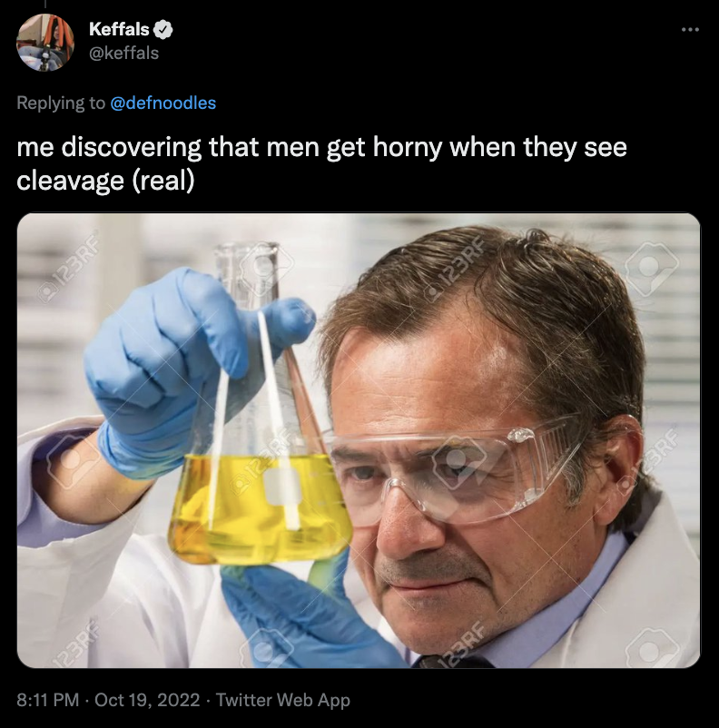The height and width of the screenshot is (728, 719).
Task: Click the 123RF watermark at photo's top-left corner
Action: tap(68, 270)
